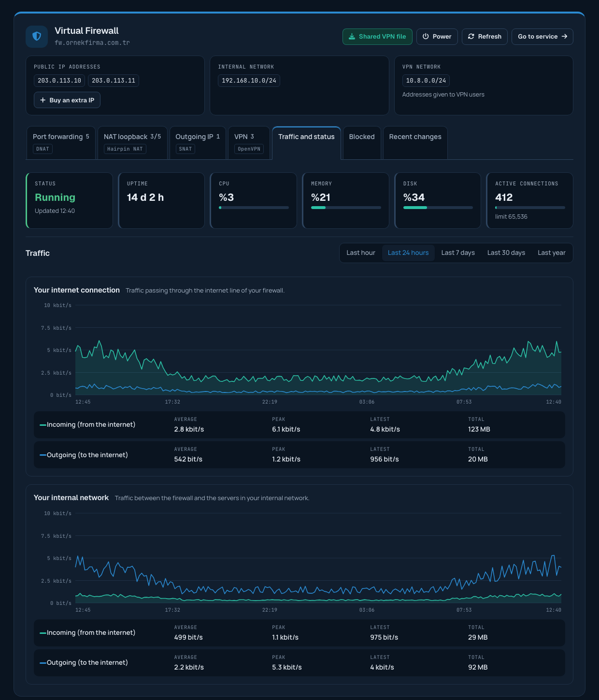The image size is (599, 700).
Task: Click the uptime value 14 d 2 h
Action: (145, 197)
